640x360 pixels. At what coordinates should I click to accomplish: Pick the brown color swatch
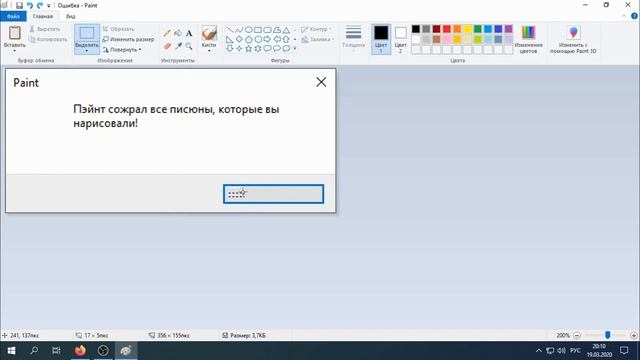tap(436, 39)
